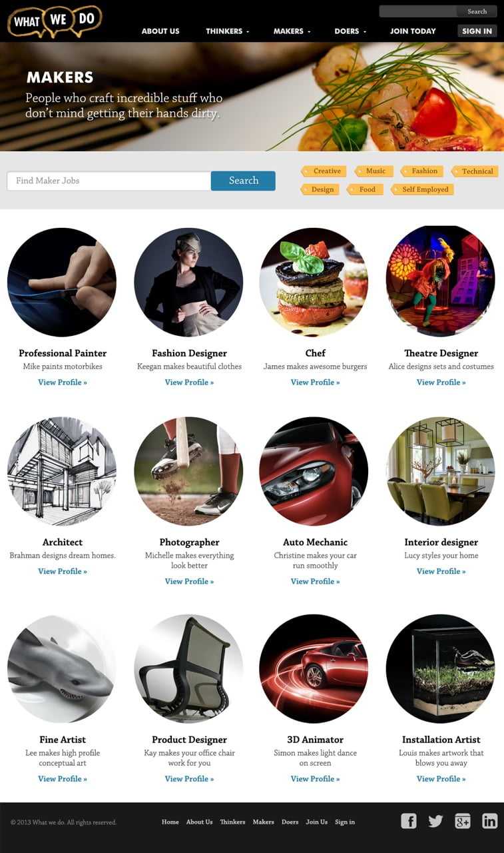Viewport: 504px width, 853px height.
Task: Open the Facebook icon in footer
Action: click(x=409, y=821)
